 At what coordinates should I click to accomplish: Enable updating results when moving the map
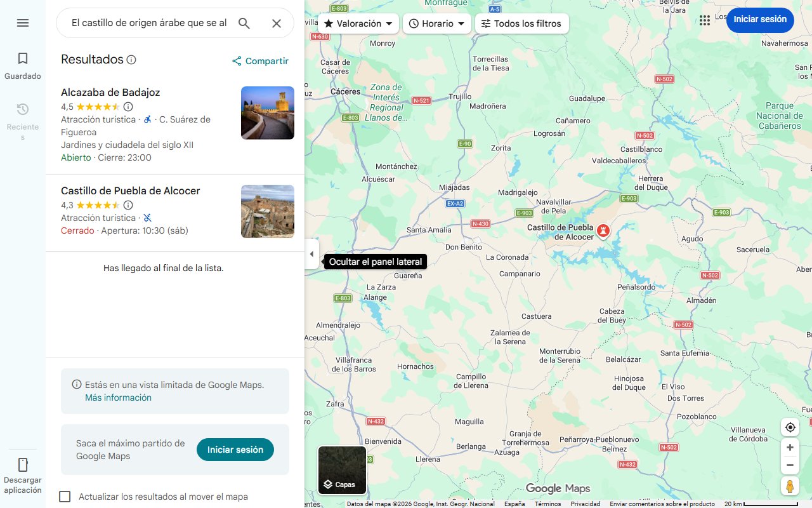(x=65, y=497)
